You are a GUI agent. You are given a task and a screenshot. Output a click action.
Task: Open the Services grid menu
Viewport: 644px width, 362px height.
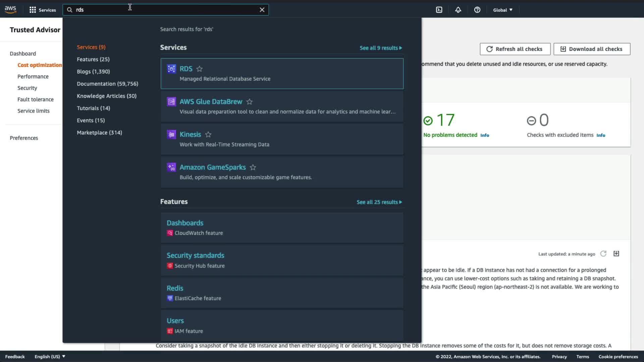[42, 10]
